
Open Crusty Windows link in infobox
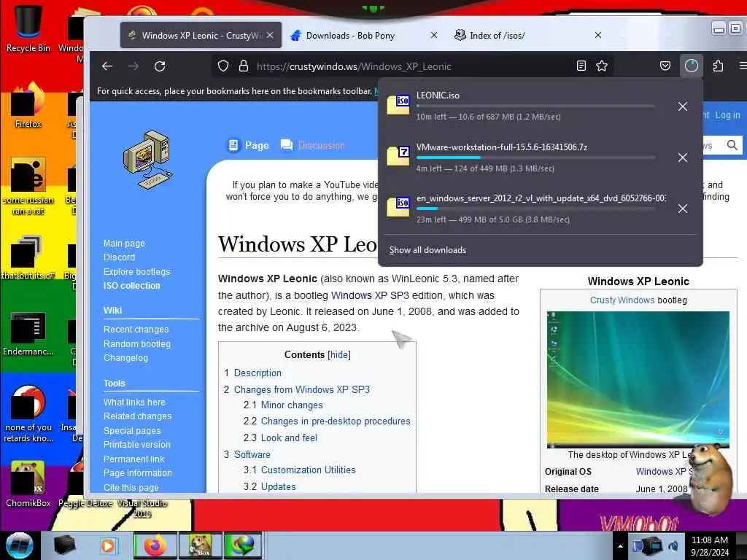[x=622, y=300]
